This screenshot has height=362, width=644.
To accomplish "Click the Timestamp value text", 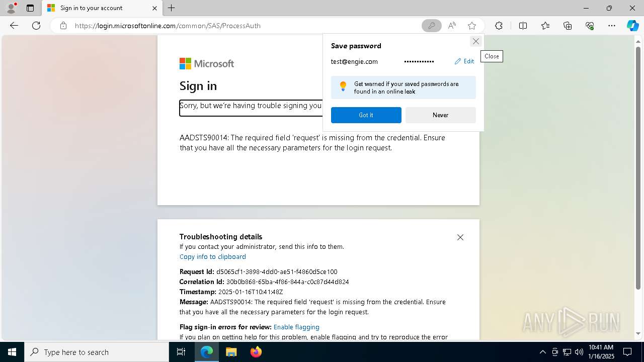I will 251,292.
